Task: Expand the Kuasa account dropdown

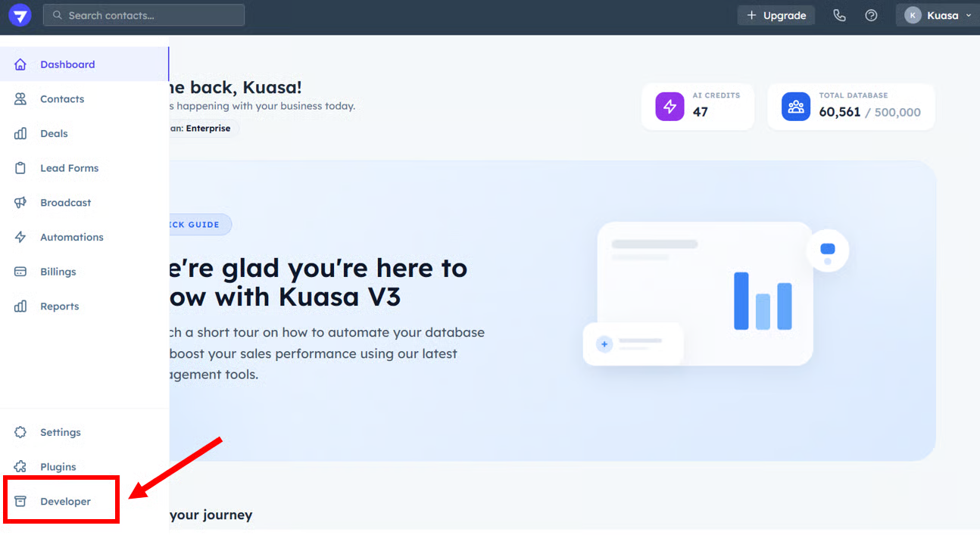Action: pyautogui.click(x=938, y=15)
